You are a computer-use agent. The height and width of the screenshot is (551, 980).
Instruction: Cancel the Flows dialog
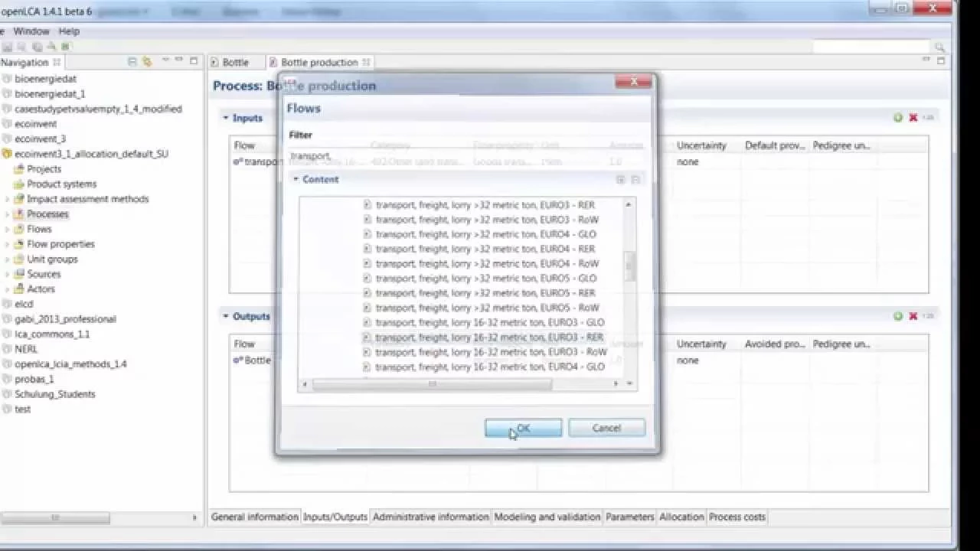(x=606, y=428)
